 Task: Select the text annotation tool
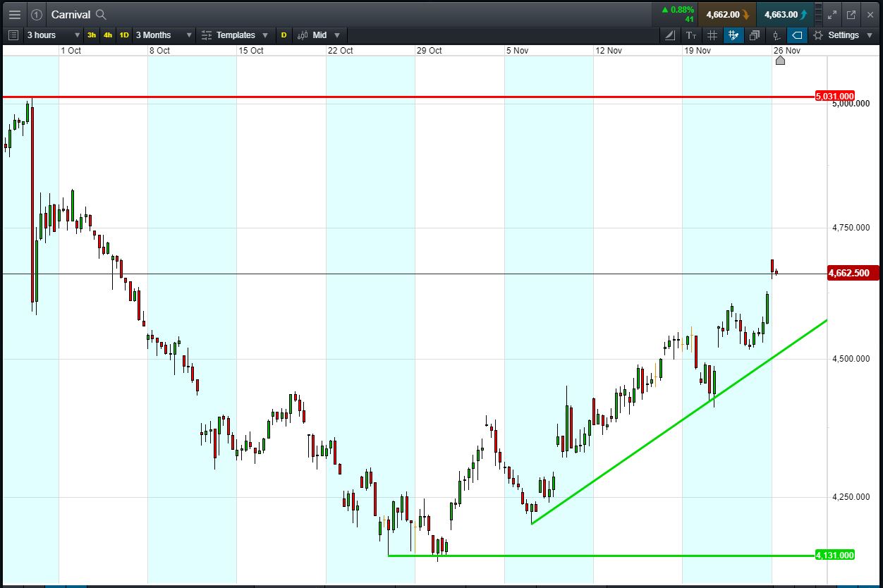pos(691,35)
